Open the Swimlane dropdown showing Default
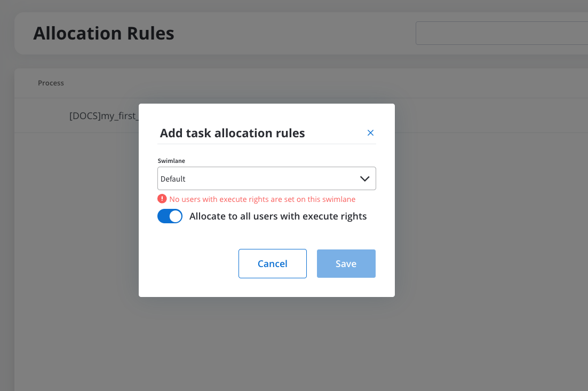588x391 pixels. (267, 178)
